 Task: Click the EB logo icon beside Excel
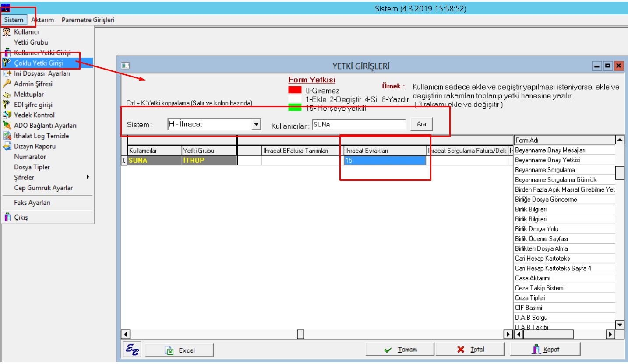(131, 350)
